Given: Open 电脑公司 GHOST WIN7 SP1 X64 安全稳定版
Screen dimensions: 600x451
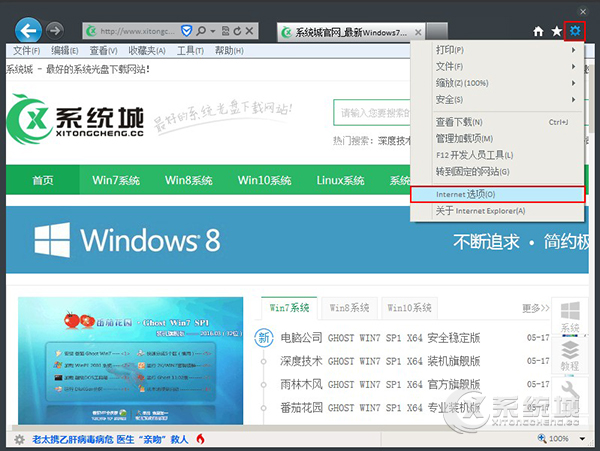Looking at the screenshot, I should point(380,338).
